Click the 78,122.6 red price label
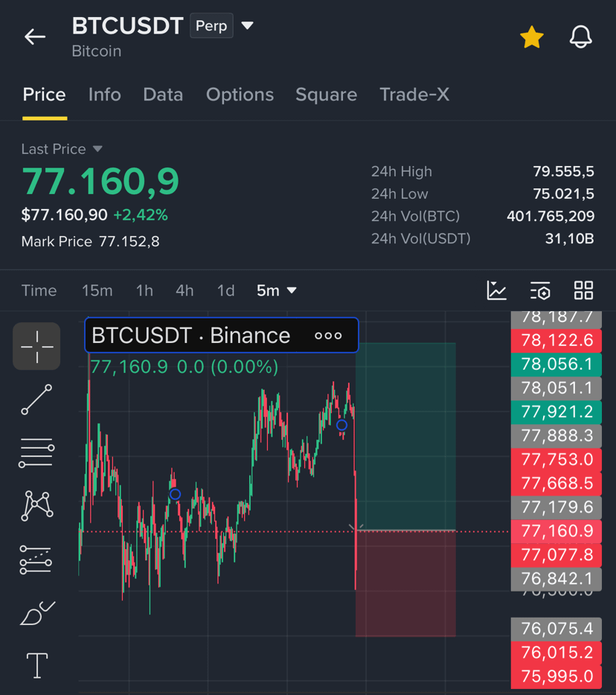Viewport: 616px width, 695px height. (x=556, y=340)
